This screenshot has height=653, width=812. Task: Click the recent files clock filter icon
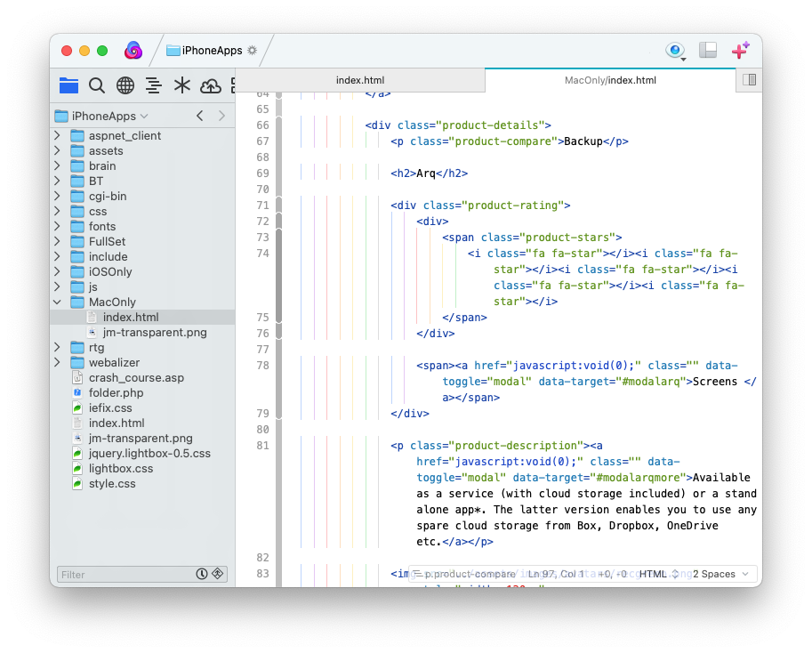[202, 574]
